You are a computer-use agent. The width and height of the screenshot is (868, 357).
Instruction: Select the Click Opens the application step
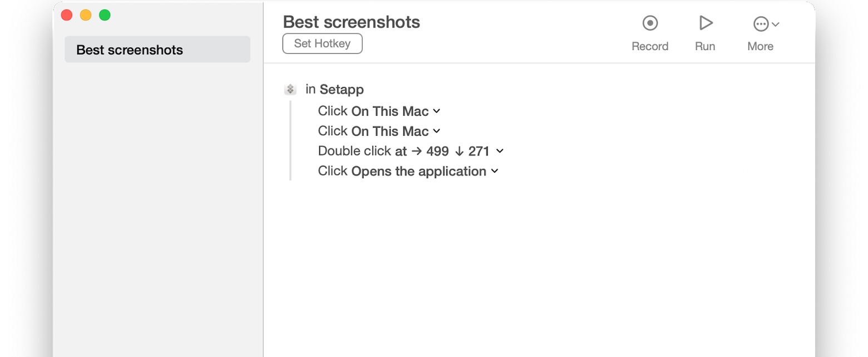pyautogui.click(x=402, y=171)
